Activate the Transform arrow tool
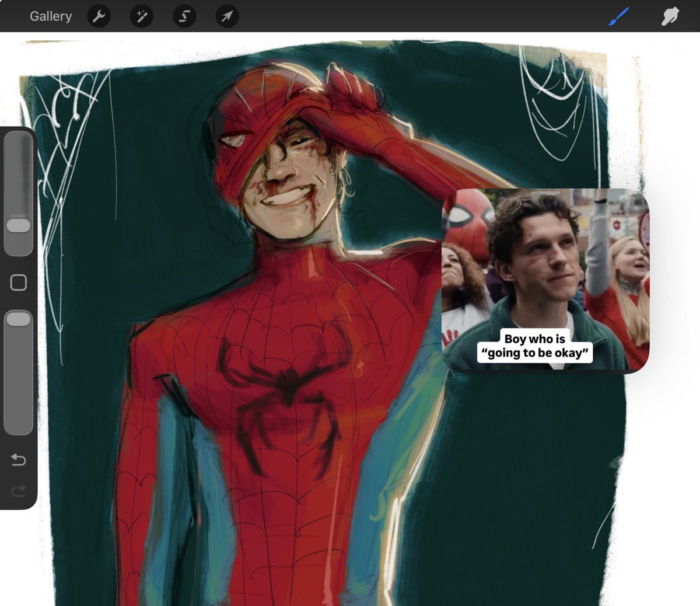Screen dimensions: 700x606 point(227,16)
